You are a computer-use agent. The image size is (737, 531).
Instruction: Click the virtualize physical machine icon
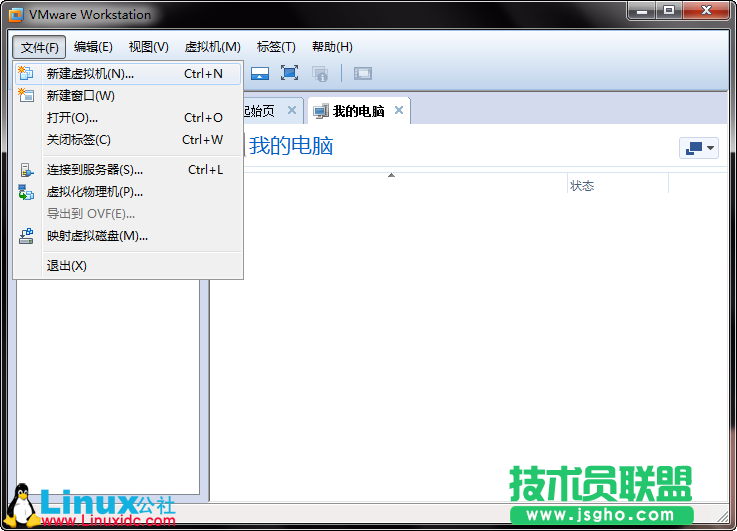pyautogui.click(x=26, y=192)
